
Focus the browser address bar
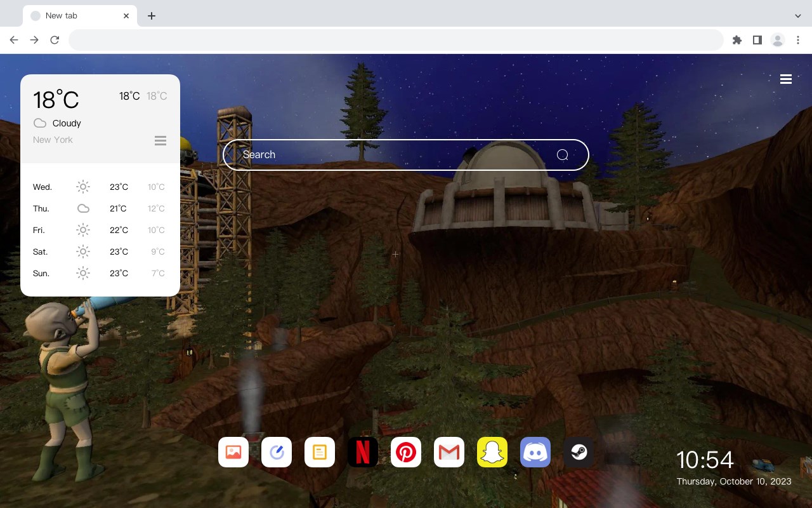click(x=396, y=40)
